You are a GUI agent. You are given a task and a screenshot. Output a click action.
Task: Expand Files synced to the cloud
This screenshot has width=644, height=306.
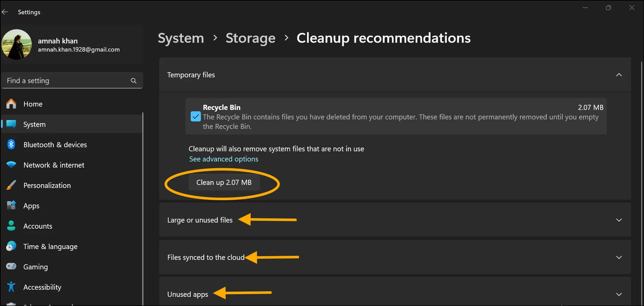click(x=619, y=257)
